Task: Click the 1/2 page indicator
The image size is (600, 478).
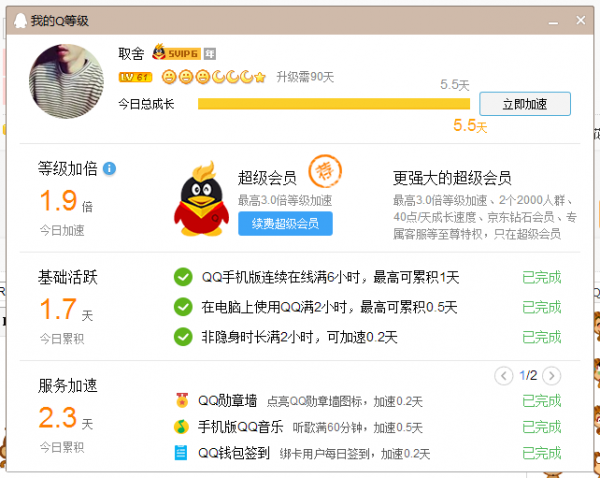Action: point(528,375)
